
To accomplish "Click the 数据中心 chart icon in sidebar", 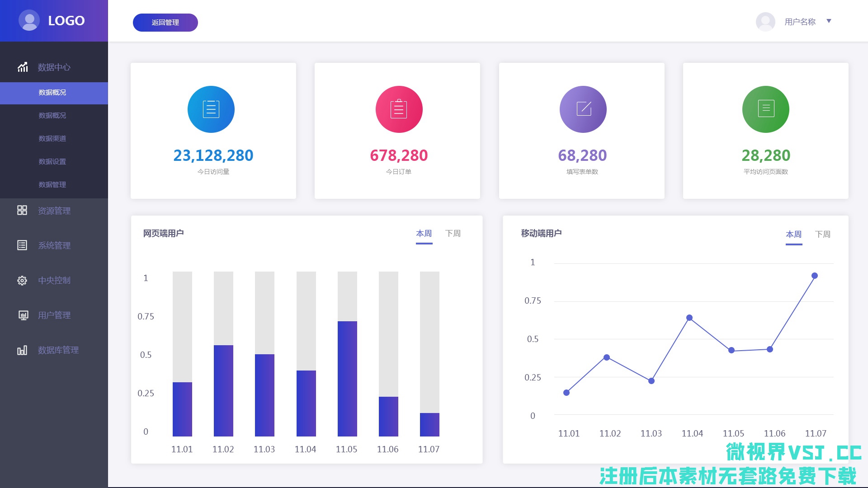I will coord(23,67).
